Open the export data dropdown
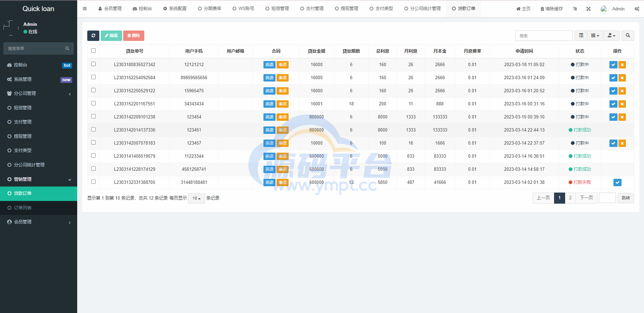 click(611, 36)
